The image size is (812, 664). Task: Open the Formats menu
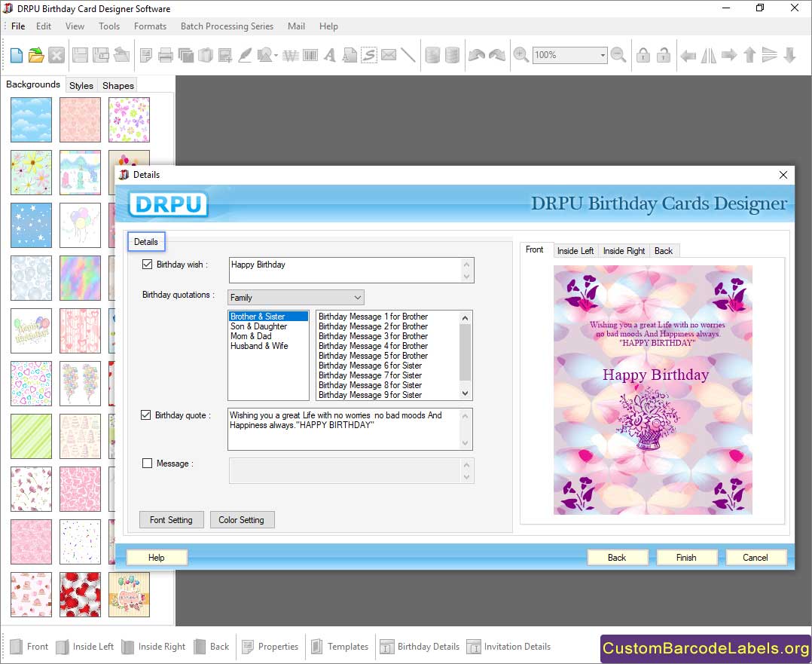pyautogui.click(x=150, y=26)
